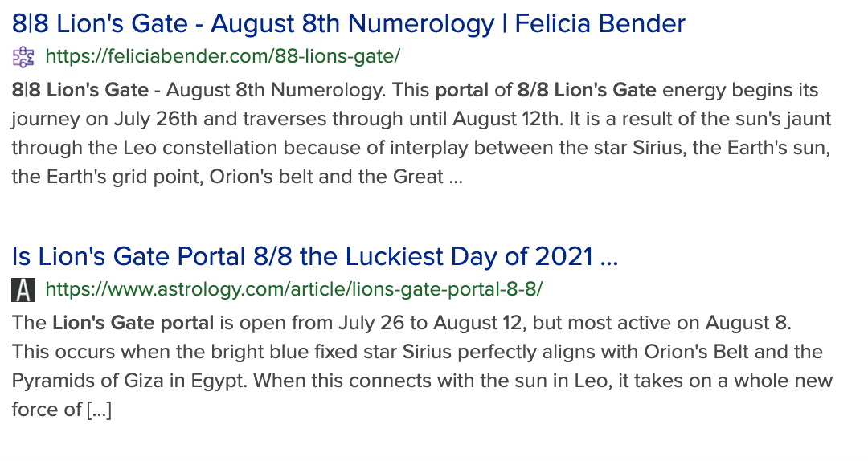
Task: Click bold "8/8 Lion's Gate" before "energy begins"
Action: 587,90
